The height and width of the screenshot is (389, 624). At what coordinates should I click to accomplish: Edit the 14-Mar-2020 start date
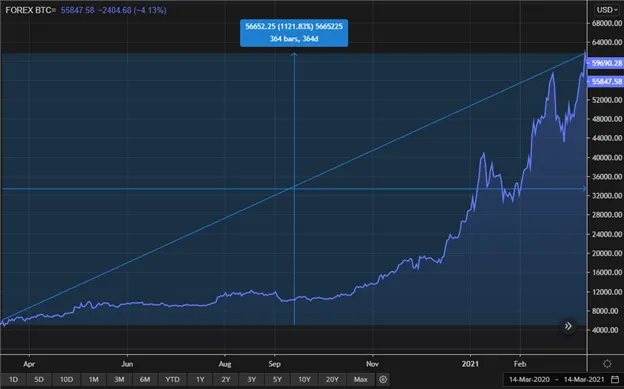click(529, 379)
